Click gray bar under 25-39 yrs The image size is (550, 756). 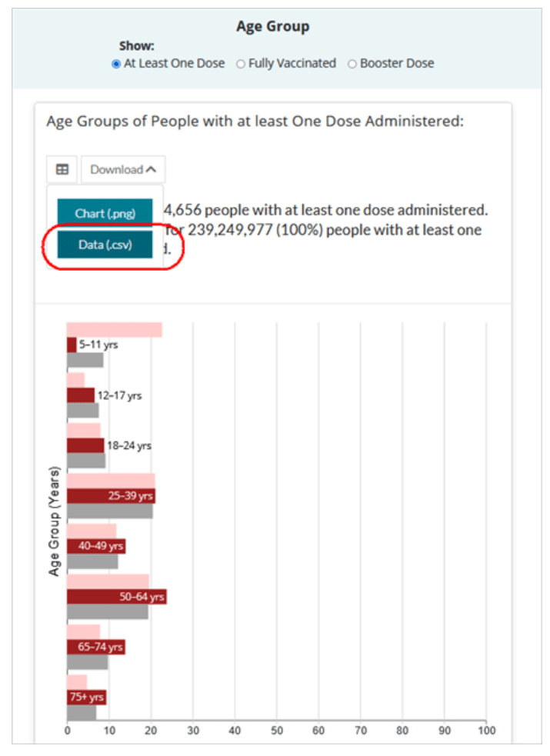tap(110, 511)
